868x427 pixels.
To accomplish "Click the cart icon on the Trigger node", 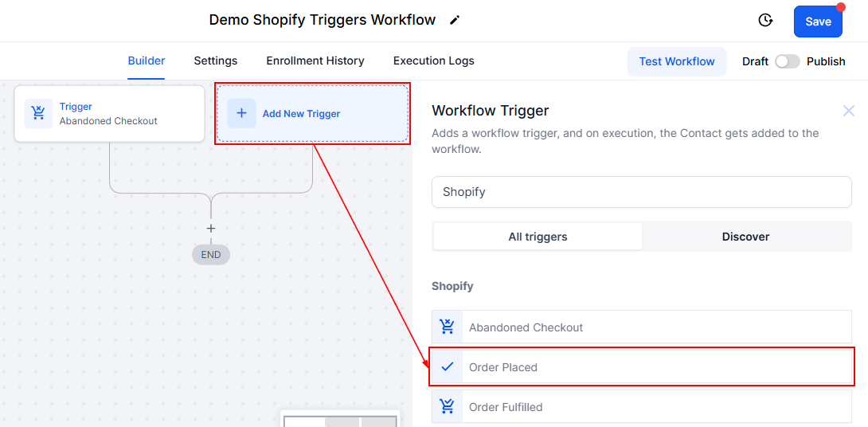I will pyautogui.click(x=38, y=113).
